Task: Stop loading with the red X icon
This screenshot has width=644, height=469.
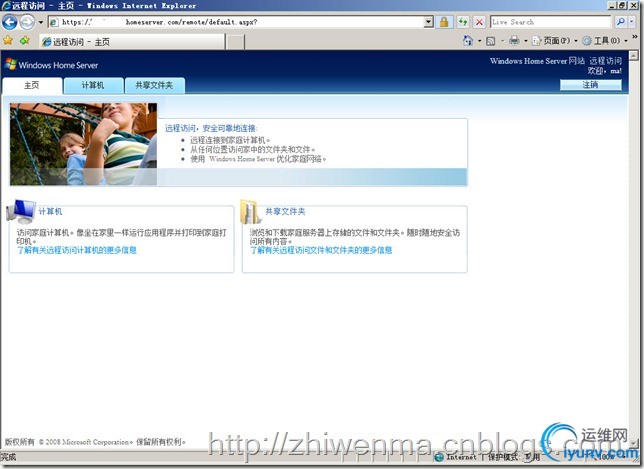Action: [x=479, y=22]
